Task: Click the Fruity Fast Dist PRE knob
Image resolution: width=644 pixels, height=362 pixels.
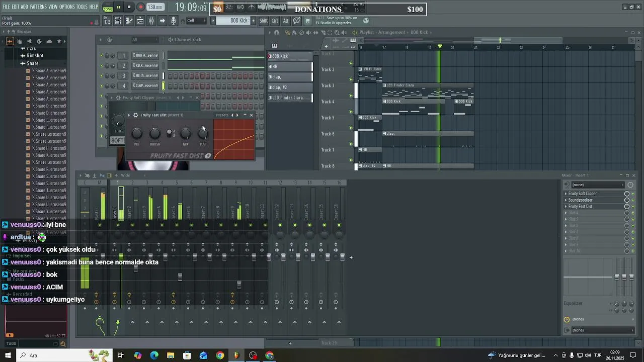Action: pyautogui.click(x=137, y=133)
